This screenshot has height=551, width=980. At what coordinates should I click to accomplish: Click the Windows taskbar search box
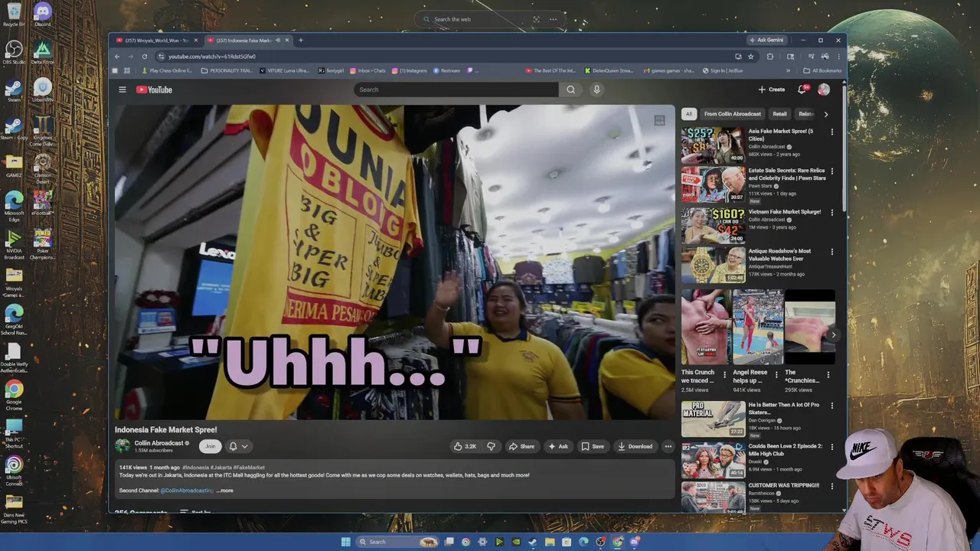pyautogui.click(x=397, y=542)
